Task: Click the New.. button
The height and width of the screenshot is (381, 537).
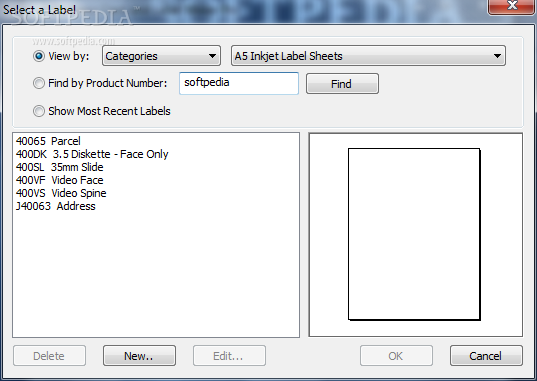Action: (139, 356)
